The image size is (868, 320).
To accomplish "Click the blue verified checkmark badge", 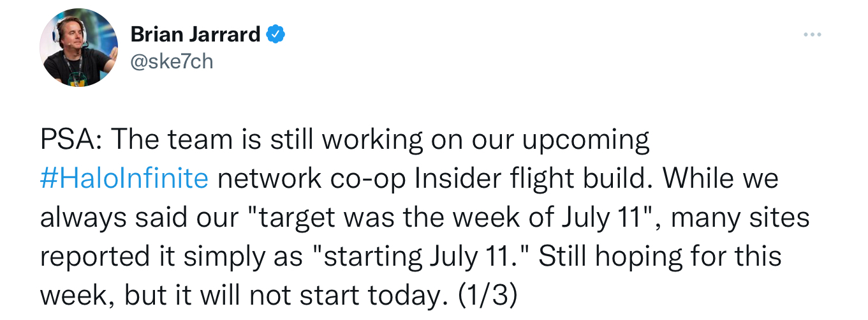I will click(x=276, y=35).
